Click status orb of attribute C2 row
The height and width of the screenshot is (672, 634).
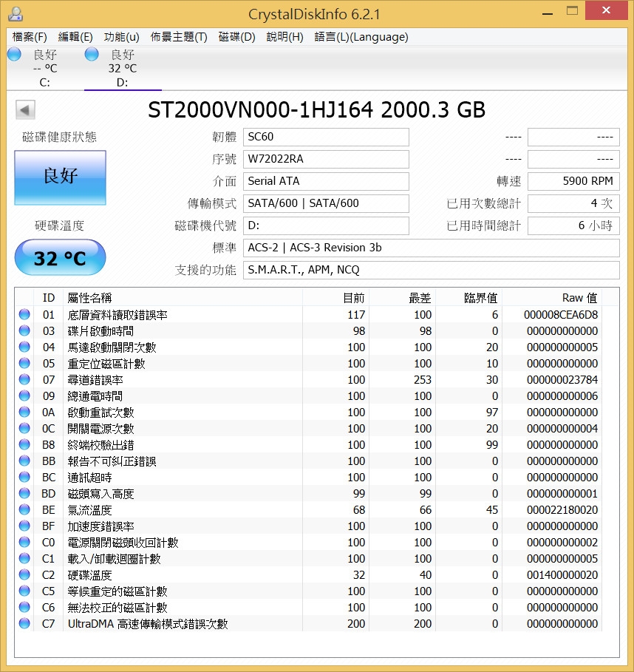click(24, 575)
